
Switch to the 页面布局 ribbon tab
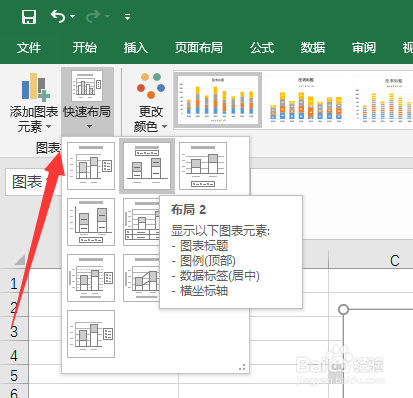pos(199,48)
